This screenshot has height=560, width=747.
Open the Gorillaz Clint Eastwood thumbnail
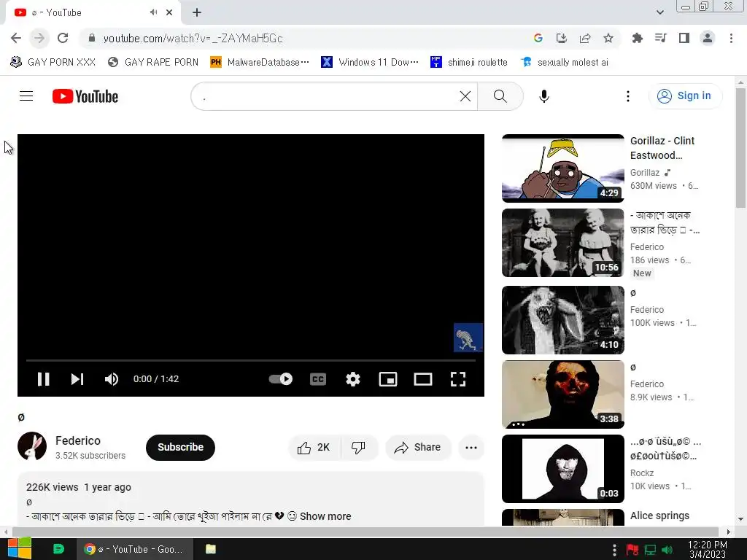(x=563, y=168)
